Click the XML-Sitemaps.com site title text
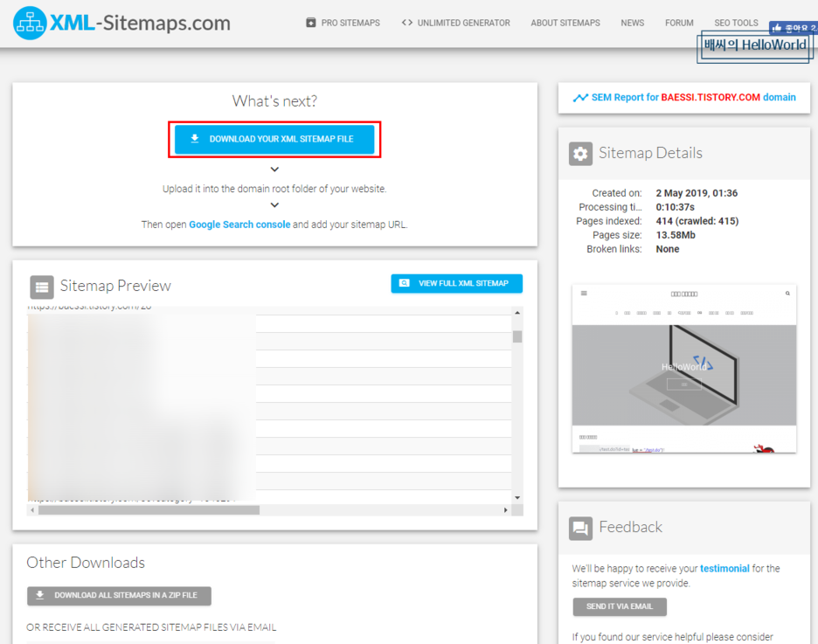This screenshot has width=818, height=644. [140, 23]
